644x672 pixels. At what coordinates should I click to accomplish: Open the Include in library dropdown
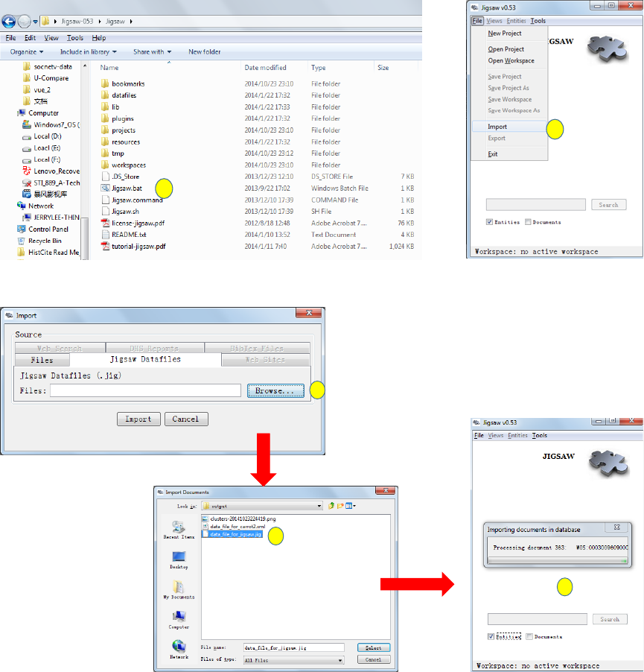[88, 52]
